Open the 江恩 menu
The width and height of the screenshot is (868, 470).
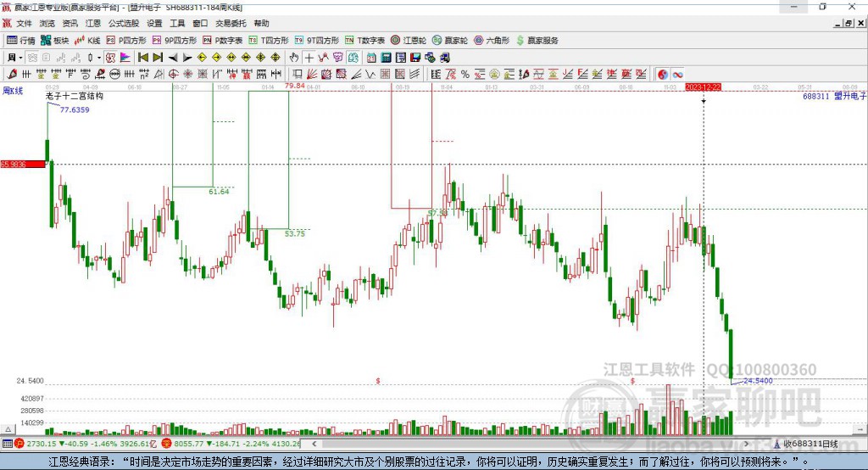[93, 23]
